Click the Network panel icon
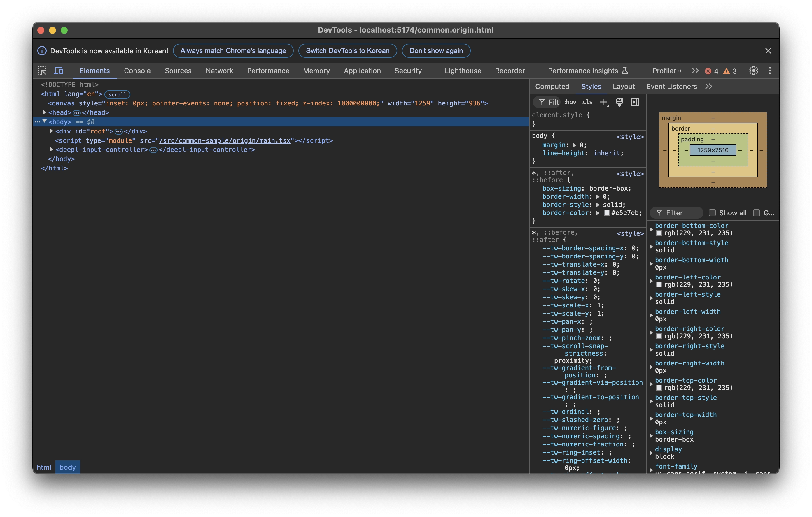Image resolution: width=812 pixels, height=517 pixels. (x=219, y=71)
